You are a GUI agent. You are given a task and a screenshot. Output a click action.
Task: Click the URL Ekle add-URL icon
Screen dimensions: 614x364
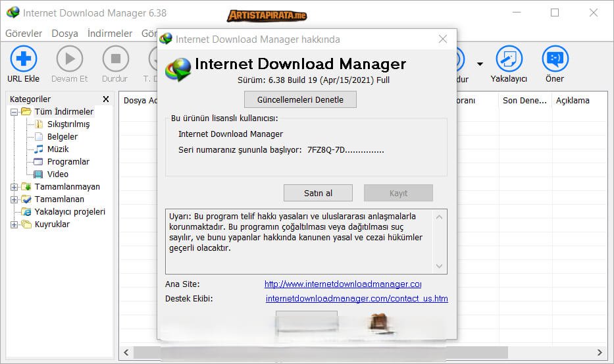[24, 59]
